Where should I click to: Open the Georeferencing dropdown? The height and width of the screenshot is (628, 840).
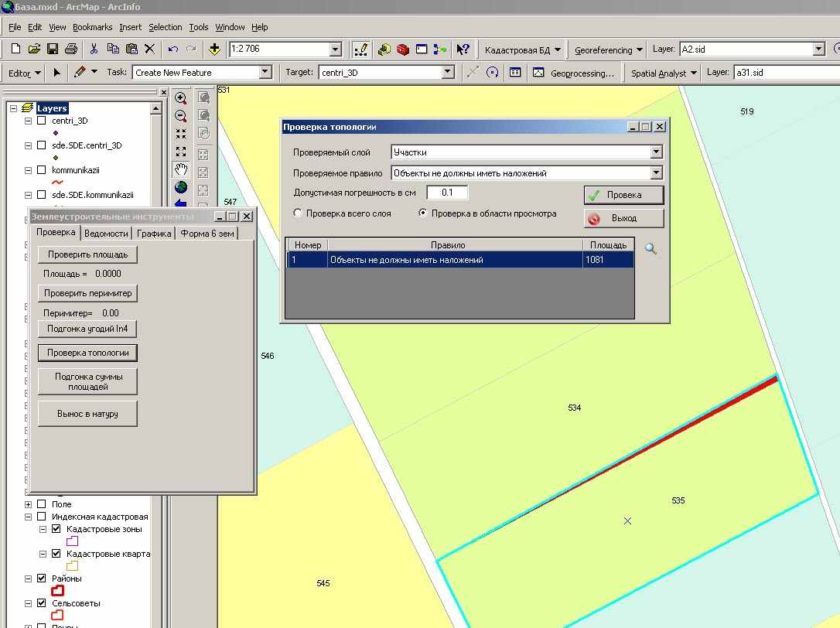click(x=608, y=49)
